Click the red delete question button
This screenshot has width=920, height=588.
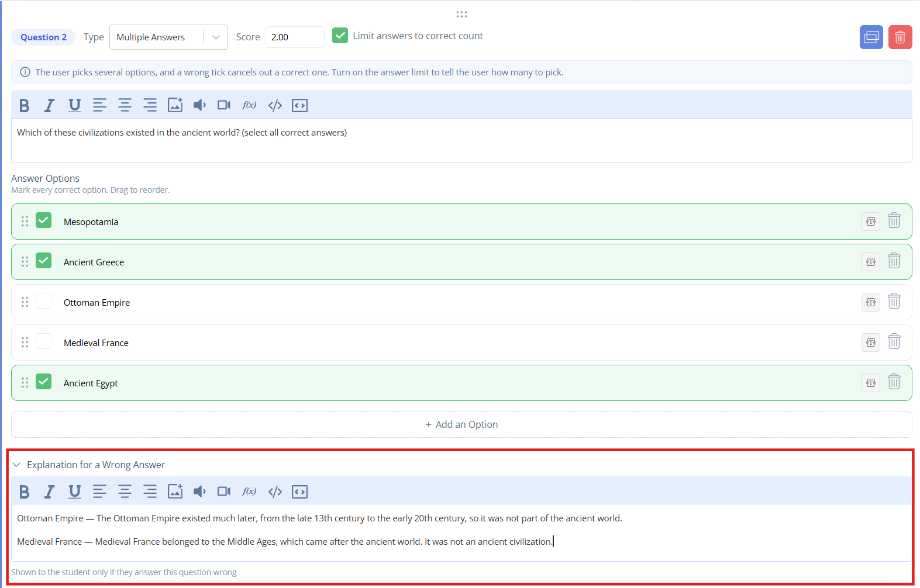coord(900,37)
